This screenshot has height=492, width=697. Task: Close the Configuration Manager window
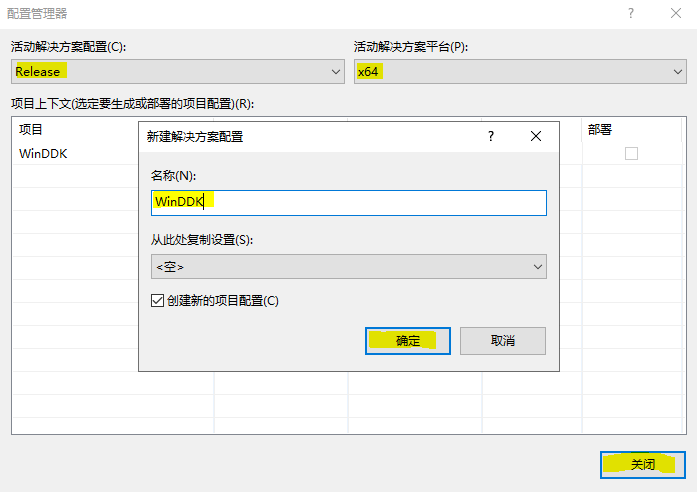(x=676, y=13)
